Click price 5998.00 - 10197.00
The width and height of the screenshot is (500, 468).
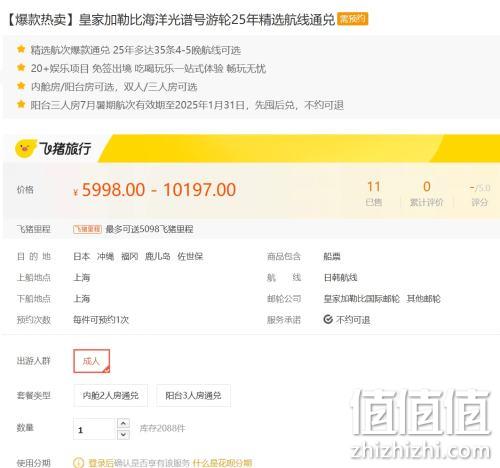click(155, 190)
